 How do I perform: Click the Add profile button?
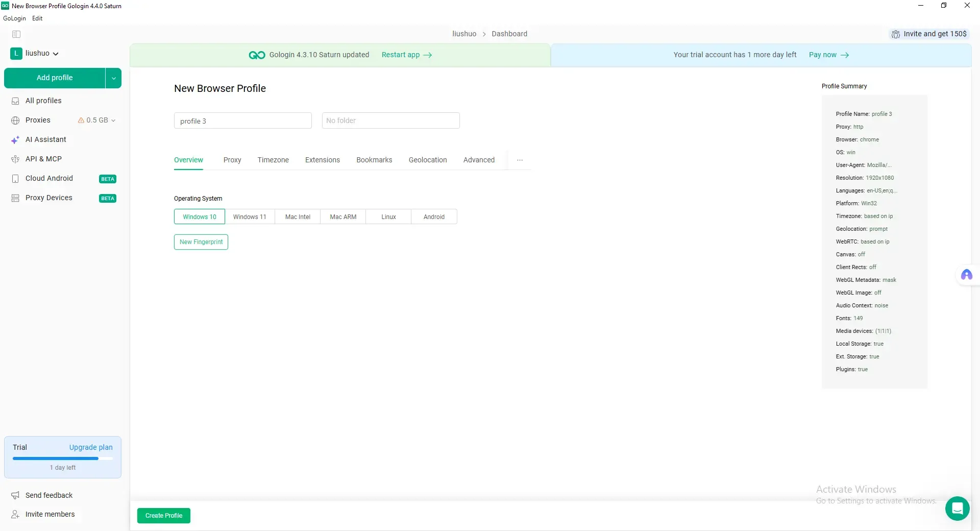[x=55, y=78]
